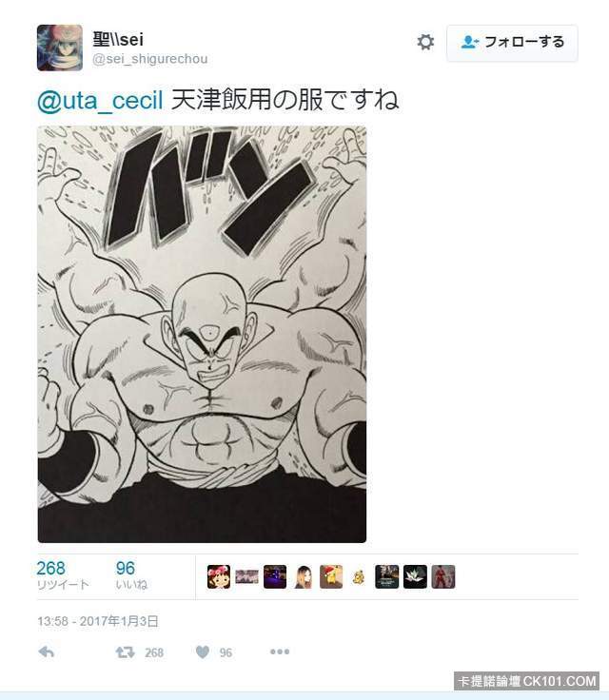The width and height of the screenshot is (609, 700).
Task: Open the @uta_cecil mention link
Action: [100, 100]
